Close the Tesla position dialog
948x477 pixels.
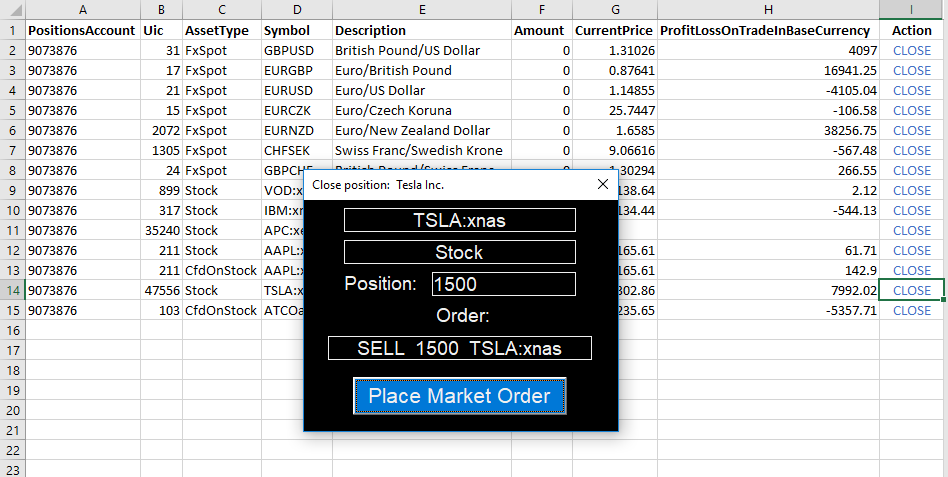(x=602, y=184)
